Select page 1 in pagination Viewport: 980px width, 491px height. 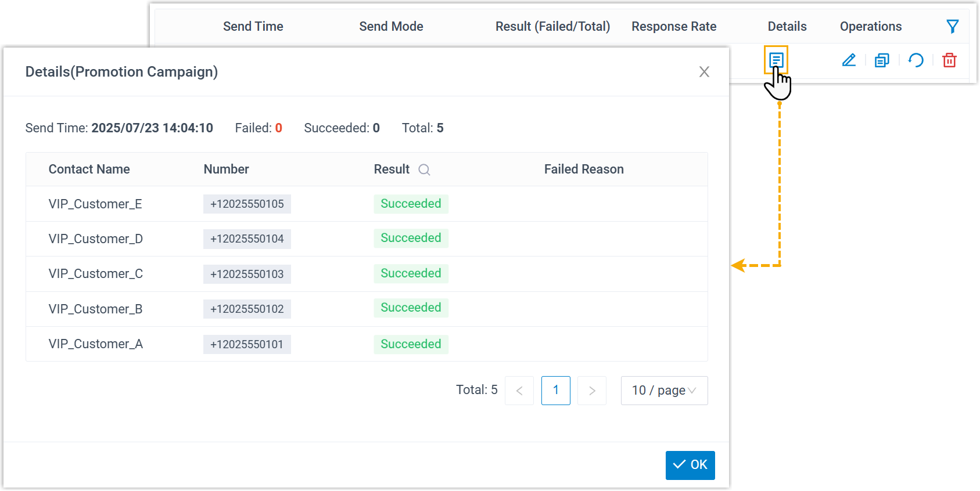(555, 391)
